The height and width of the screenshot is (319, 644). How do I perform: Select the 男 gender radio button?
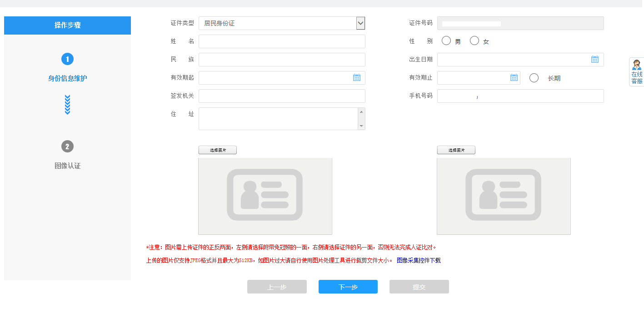[446, 41]
